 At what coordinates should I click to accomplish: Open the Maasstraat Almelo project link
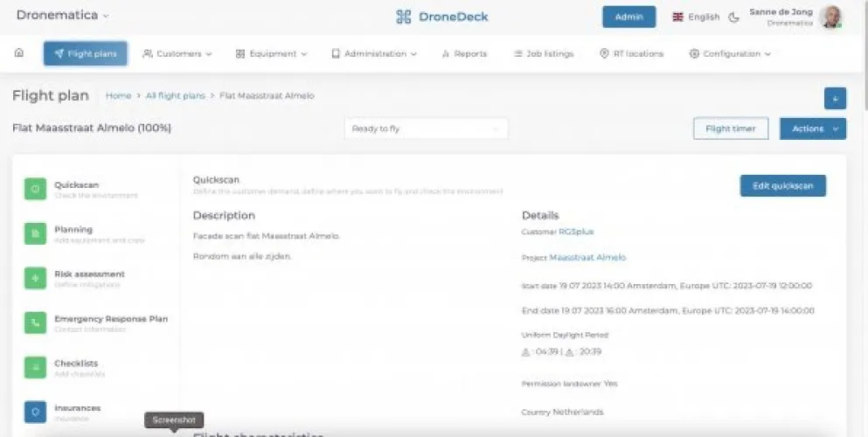(587, 258)
